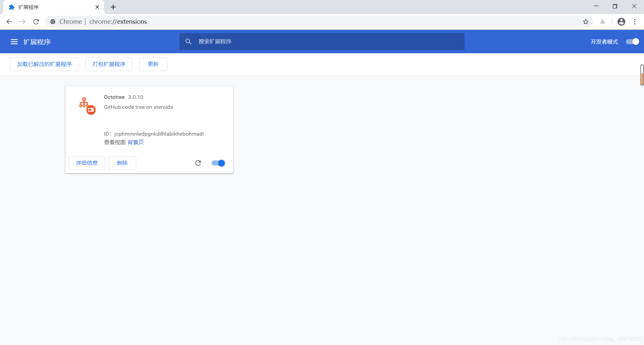Image resolution: width=644 pixels, height=345 pixels.
Task: Click the 更新 button
Action: pos(153,64)
